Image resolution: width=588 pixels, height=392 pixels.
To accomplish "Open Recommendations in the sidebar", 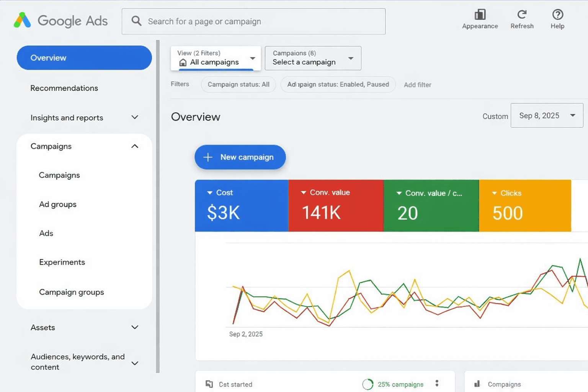I will click(64, 88).
